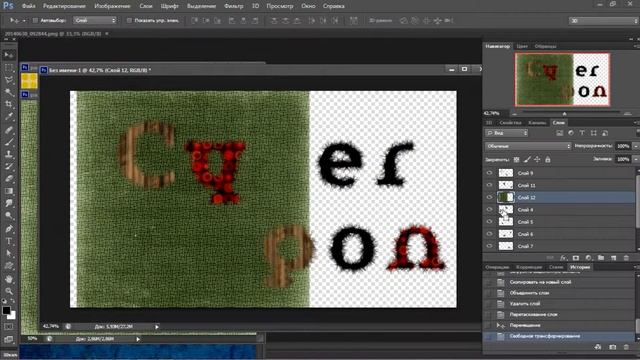Select the Brush tool

(x=9, y=142)
